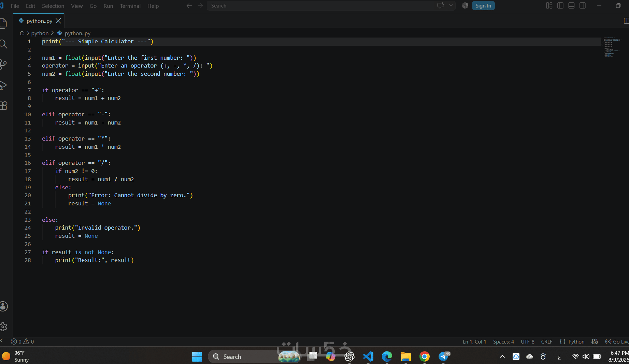Click the Copilot status icon in the status bar
Viewport: 629px width, 364px height.
coord(595,341)
